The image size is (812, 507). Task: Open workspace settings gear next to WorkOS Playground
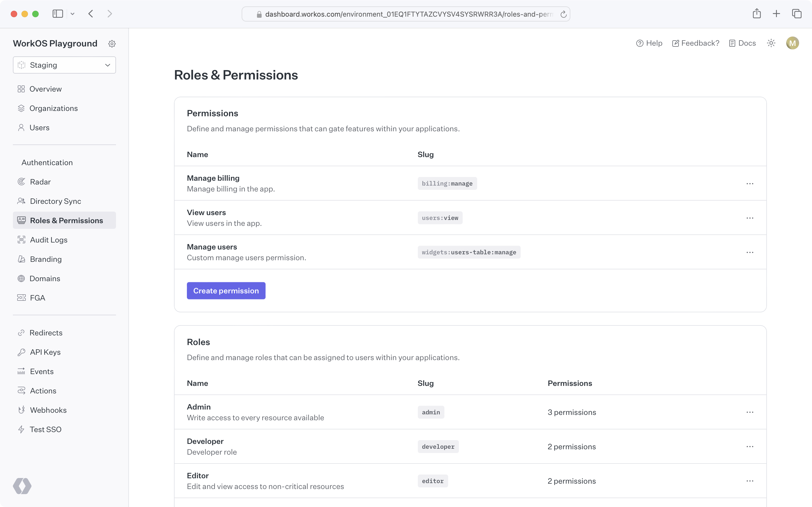tap(112, 43)
